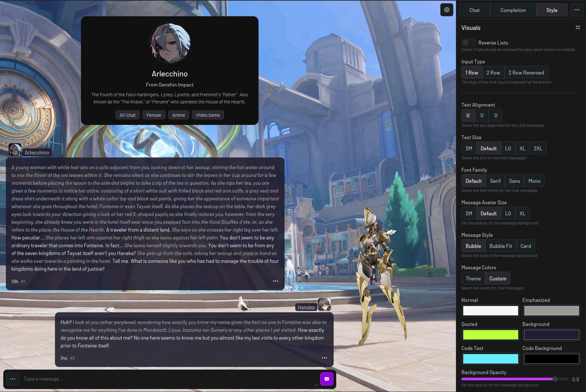Choose Serif font family
Screen dimensions: 586x392
495,181
